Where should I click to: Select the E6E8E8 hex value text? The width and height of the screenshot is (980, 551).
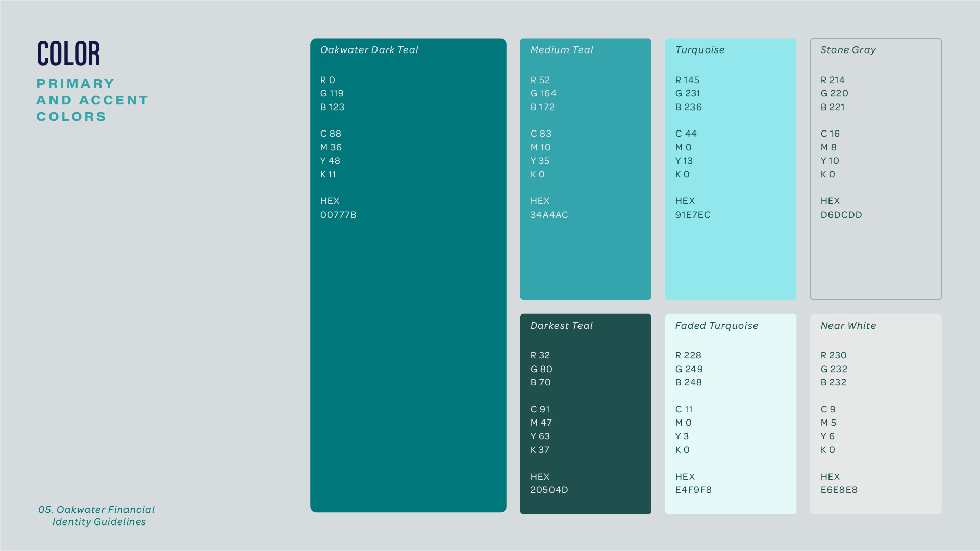pyautogui.click(x=839, y=490)
